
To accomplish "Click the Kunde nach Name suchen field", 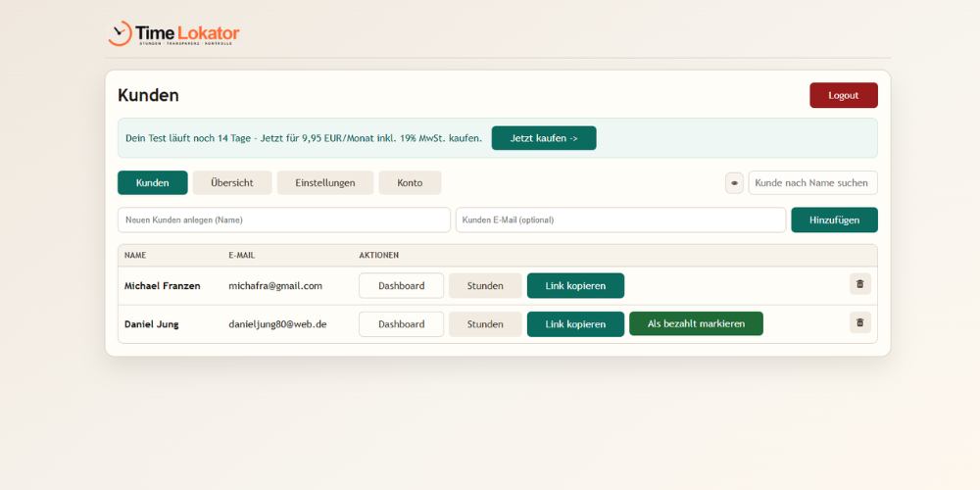I will (x=812, y=183).
